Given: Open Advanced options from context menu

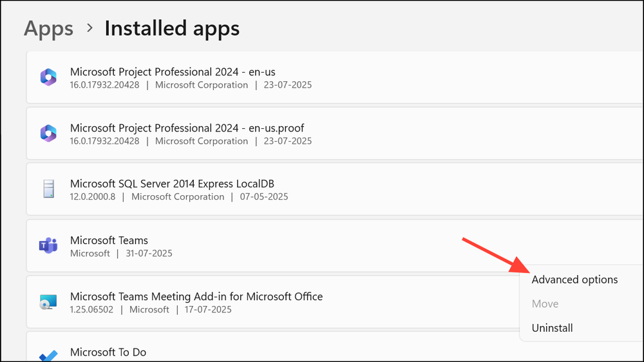Looking at the screenshot, I should [574, 280].
